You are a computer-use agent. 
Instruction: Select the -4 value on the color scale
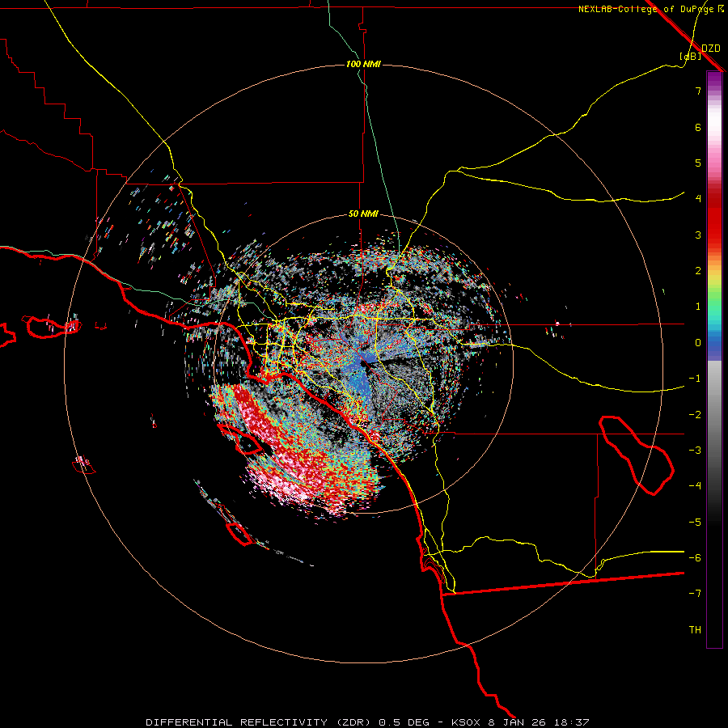(x=695, y=486)
